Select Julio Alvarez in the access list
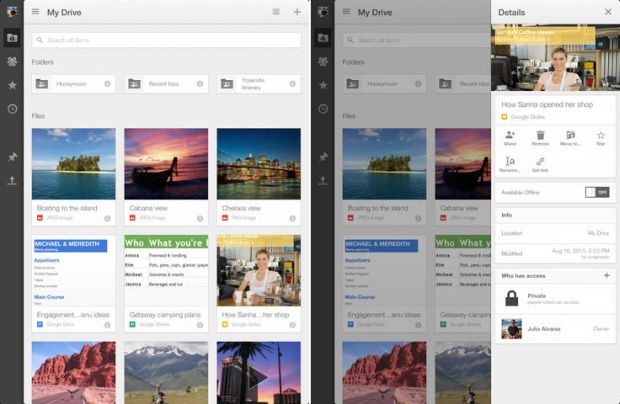The height and width of the screenshot is (404, 620). 555,328
